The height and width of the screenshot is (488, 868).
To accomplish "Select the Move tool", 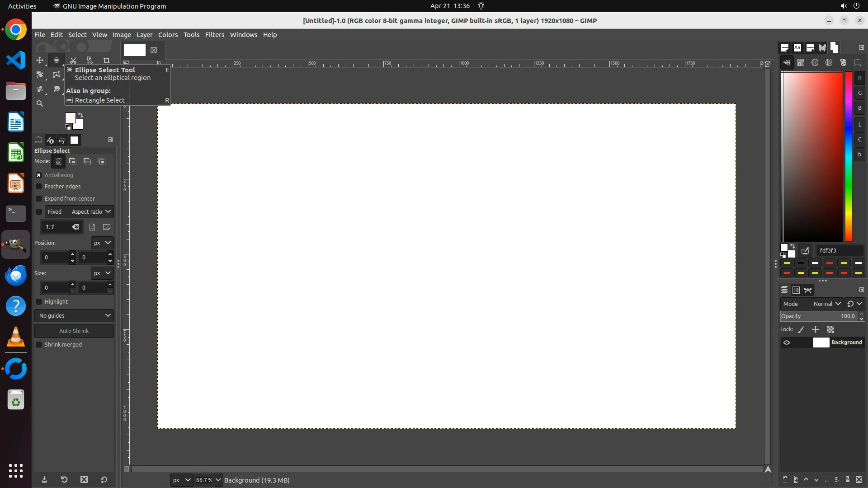I will [x=40, y=60].
